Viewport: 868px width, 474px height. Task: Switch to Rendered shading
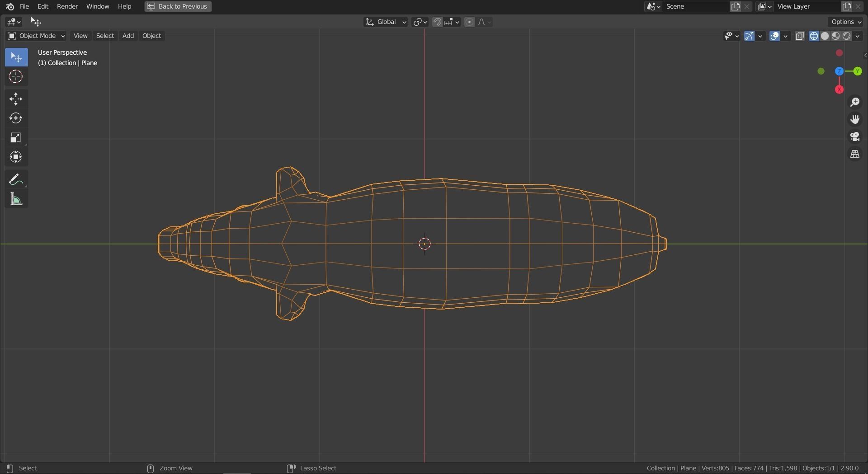846,36
